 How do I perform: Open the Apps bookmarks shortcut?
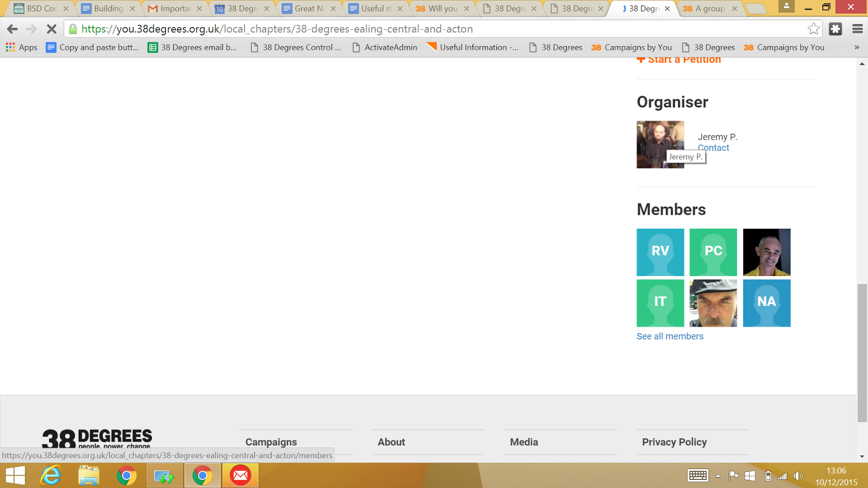click(x=22, y=47)
